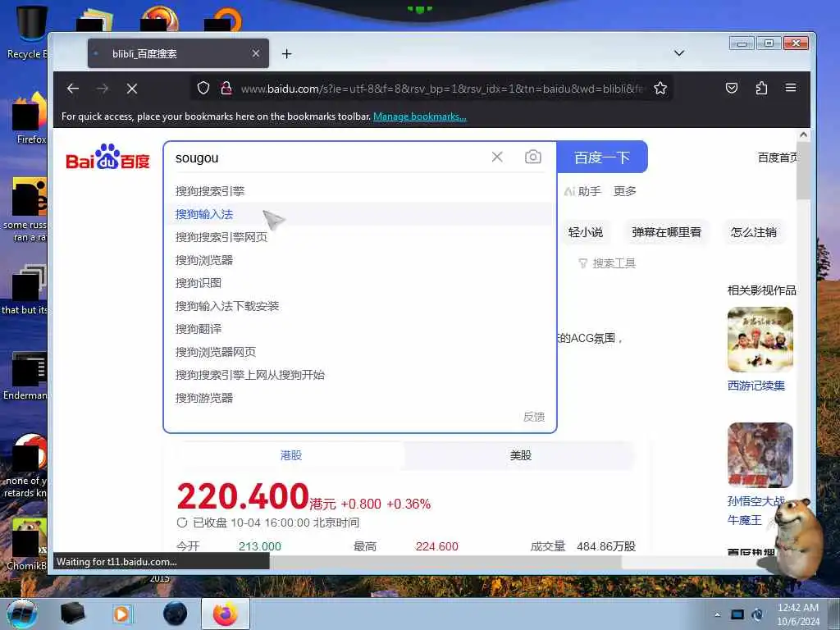Click the 百度一下 search button
Image resolution: width=840 pixels, height=630 pixels.
click(x=601, y=157)
